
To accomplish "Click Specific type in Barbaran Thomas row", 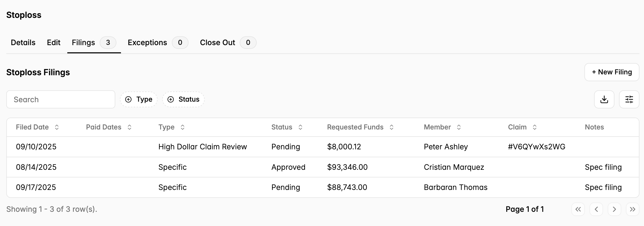I will [x=173, y=187].
